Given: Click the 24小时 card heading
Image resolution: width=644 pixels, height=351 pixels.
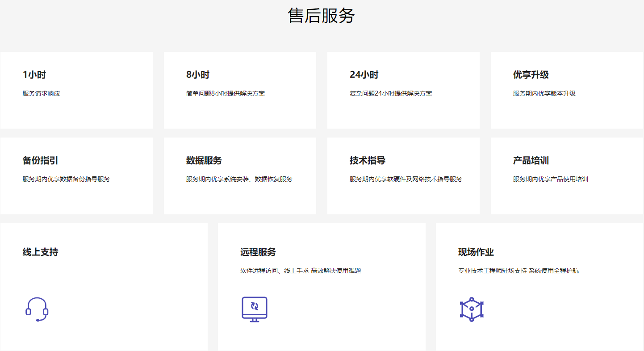Looking at the screenshot, I should (364, 75).
